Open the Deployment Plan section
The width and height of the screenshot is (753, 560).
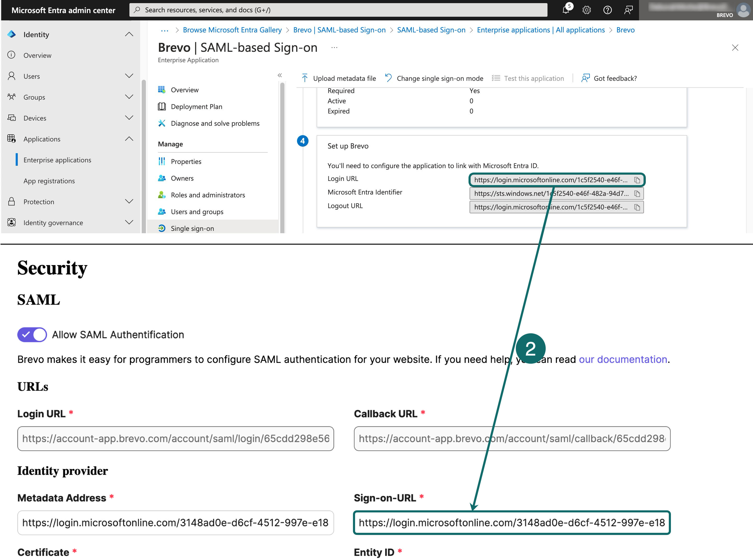click(197, 106)
